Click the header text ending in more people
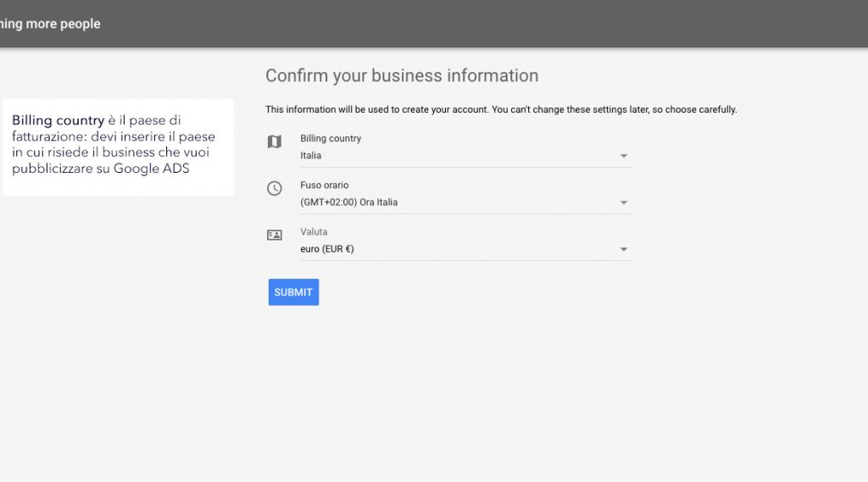 pyautogui.click(x=50, y=24)
